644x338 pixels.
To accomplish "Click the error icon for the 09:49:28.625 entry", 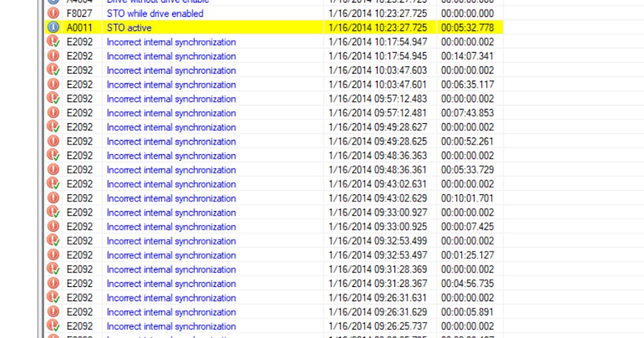I will pos(54,141).
